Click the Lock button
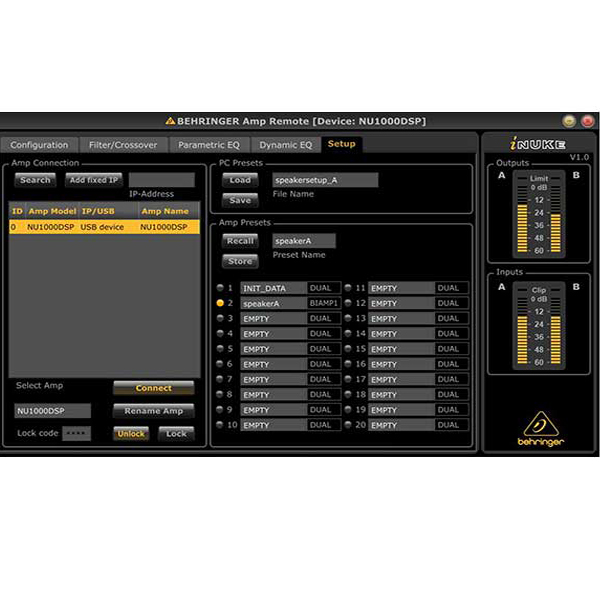Viewport: 600px width, 600px height. [x=176, y=434]
